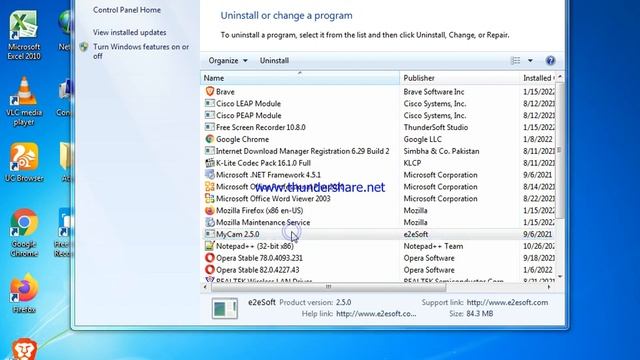Sort by the Name column header
640x360 pixels.
[x=300, y=78]
